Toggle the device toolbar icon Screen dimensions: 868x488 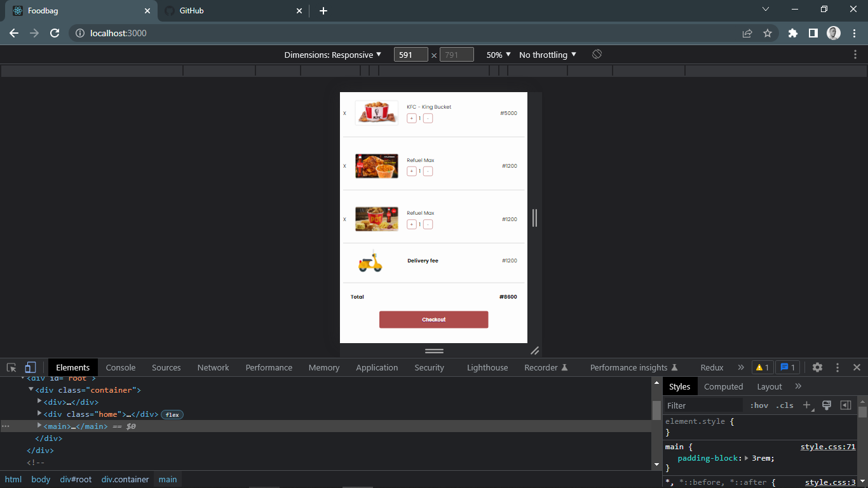coord(30,367)
